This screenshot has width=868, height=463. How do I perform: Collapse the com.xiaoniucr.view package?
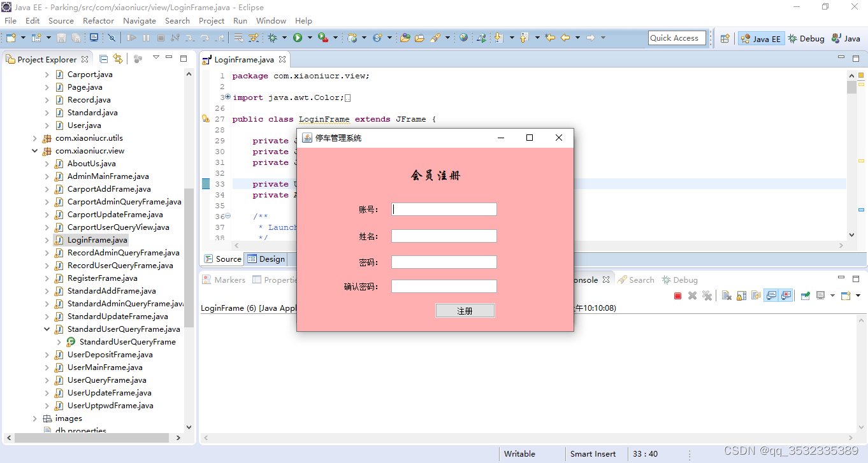pos(34,150)
